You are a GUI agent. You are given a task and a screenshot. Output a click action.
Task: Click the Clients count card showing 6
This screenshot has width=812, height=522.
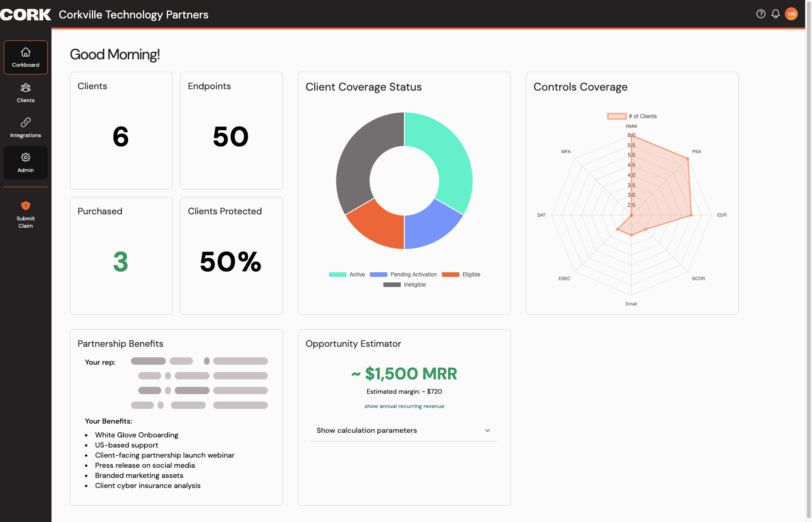pos(121,131)
